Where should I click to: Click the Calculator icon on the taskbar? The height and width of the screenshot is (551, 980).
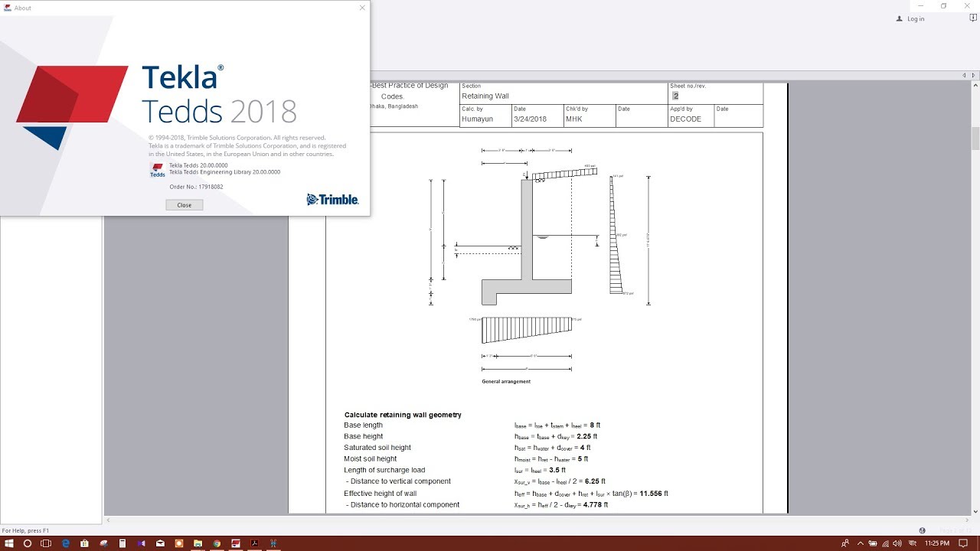[x=122, y=543]
